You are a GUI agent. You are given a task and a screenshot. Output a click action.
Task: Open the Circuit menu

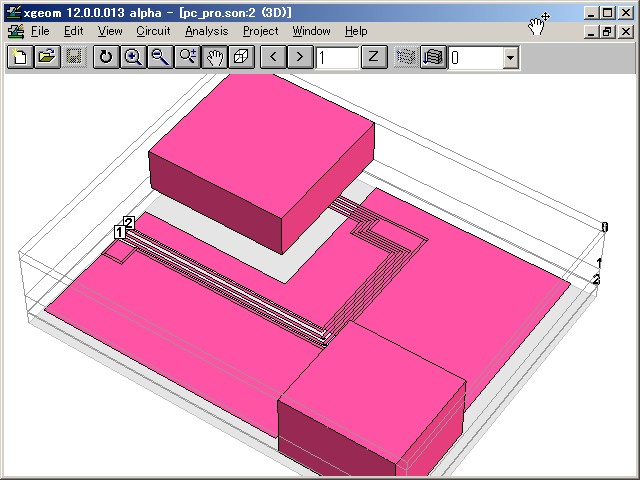153,31
